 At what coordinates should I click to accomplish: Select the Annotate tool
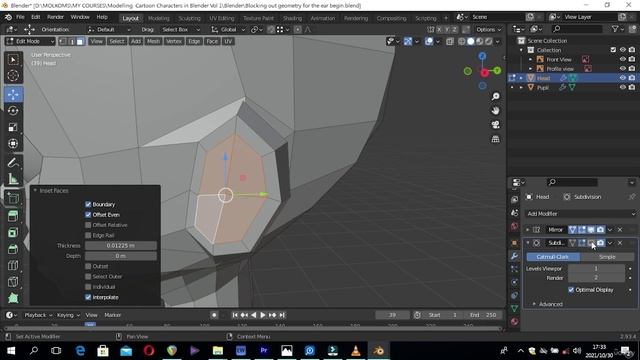pos(13,162)
